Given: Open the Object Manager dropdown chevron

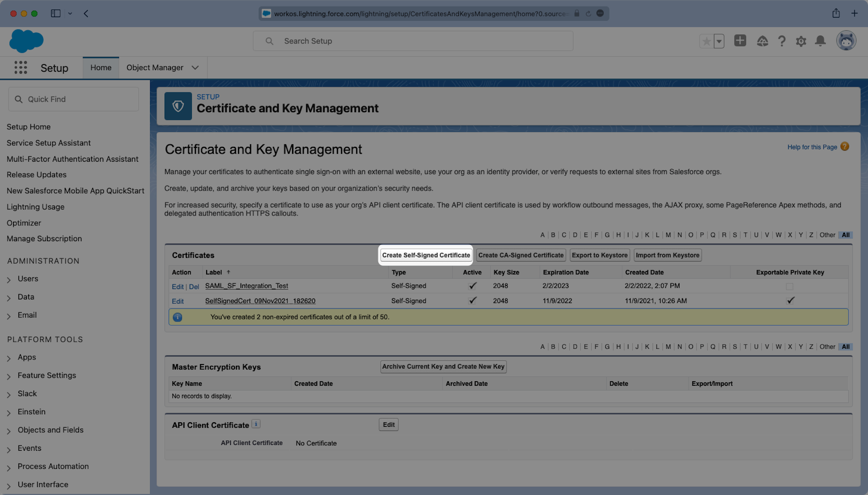Looking at the screenshot, I should (195, 68).
